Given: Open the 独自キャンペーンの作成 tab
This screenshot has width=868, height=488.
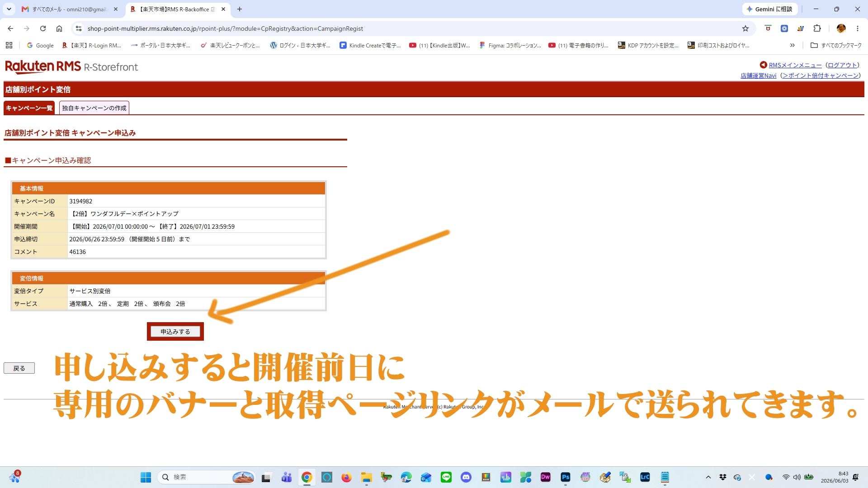Looking at the screenshot, I should 94,108.
